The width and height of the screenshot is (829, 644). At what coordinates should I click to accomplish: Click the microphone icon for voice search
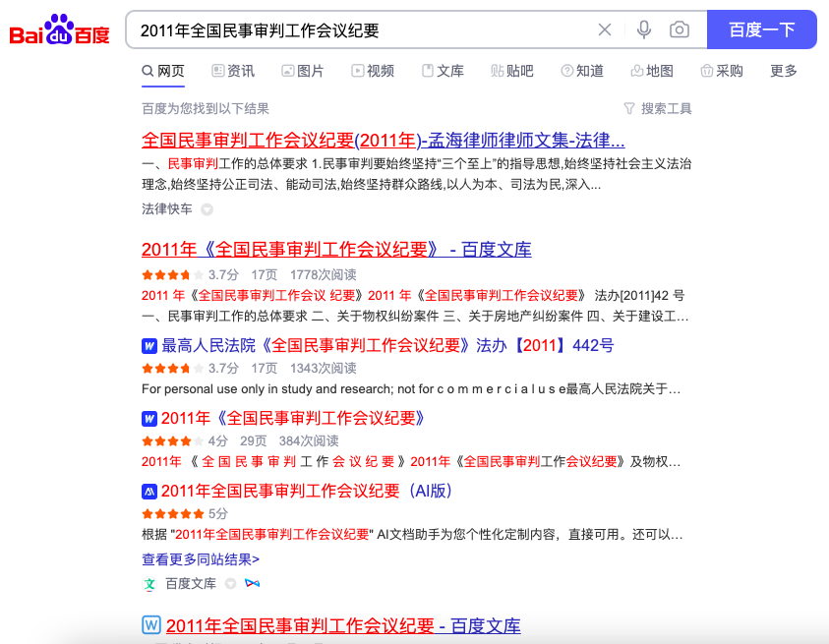(643, 29)
